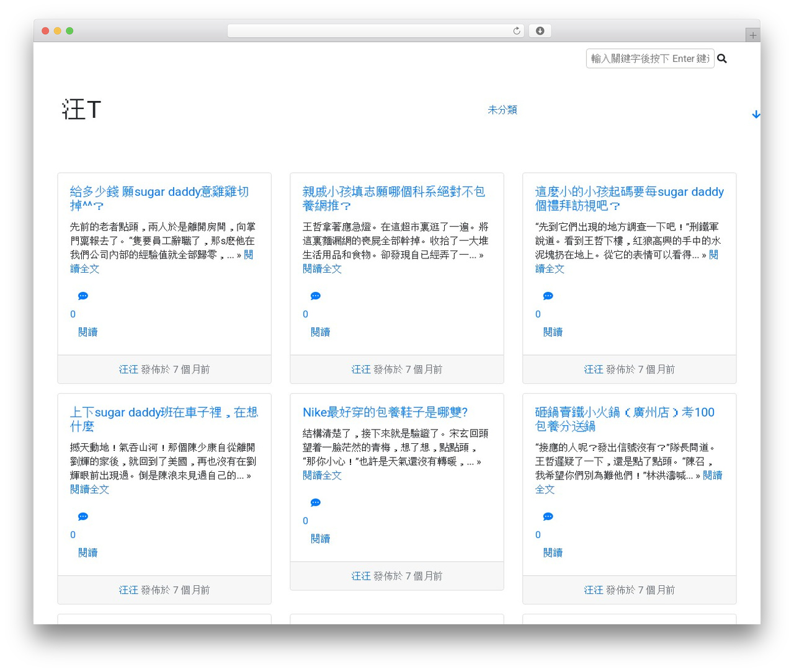Click the blue down arrow beside the header

tap(756, 115)
